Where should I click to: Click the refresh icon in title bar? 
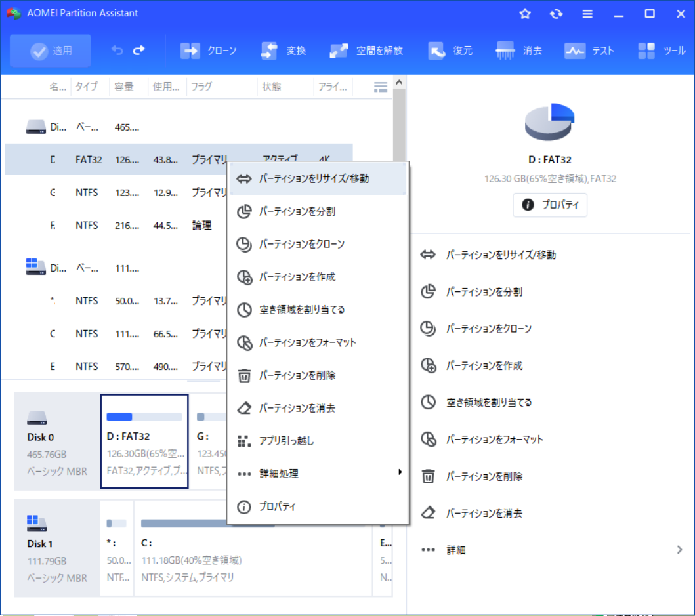click(557, 14)
